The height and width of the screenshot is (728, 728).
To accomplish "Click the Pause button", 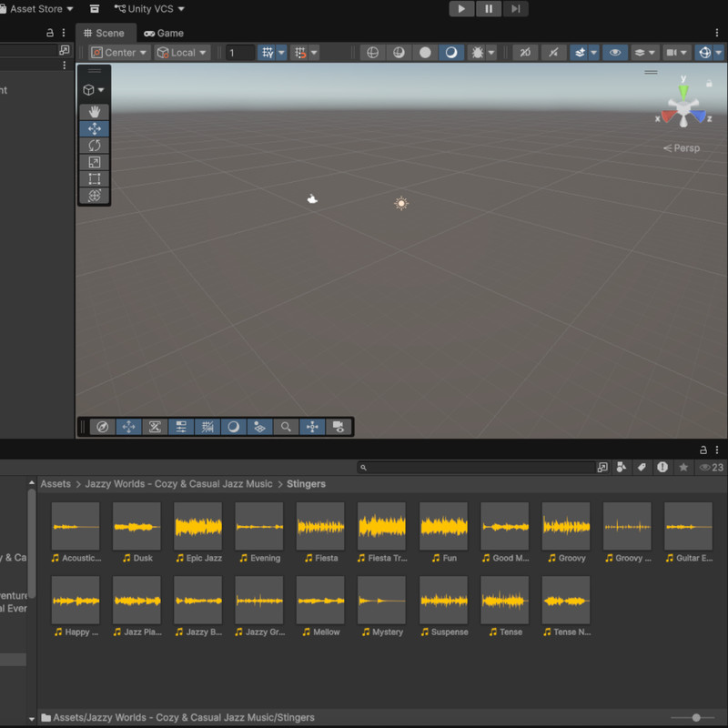I will pos(489,9).
